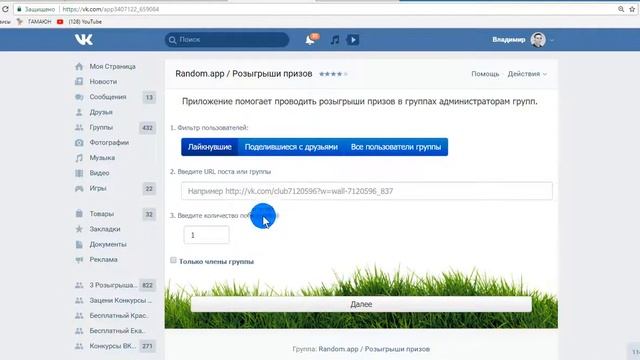This screenshot has width=640, height=360.
Task: Click the 3 Розыгрыша counter badge 822
Action: click(x=147, y=285)
